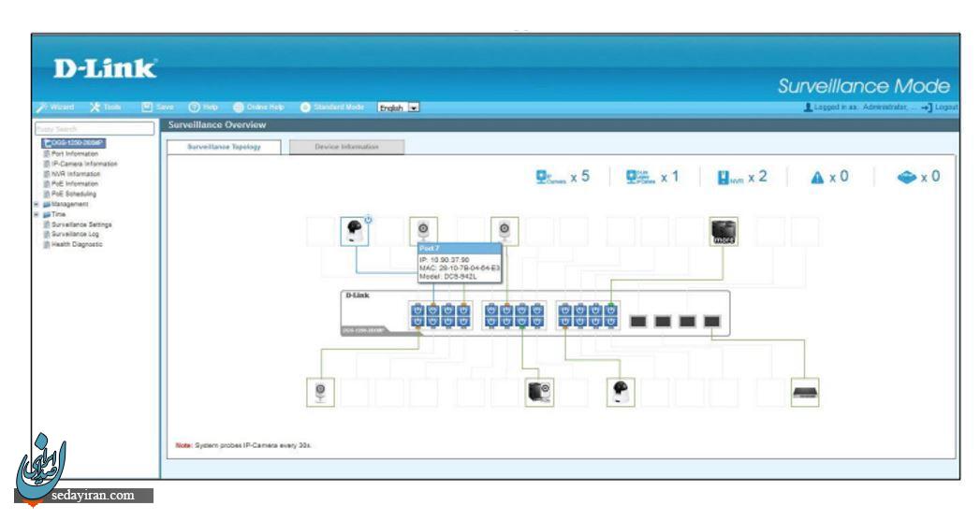Click the Surveillance Mode banner text
The width and height of the screenshot is (980, 520).
pyautogui.click(x=864, y=86)
